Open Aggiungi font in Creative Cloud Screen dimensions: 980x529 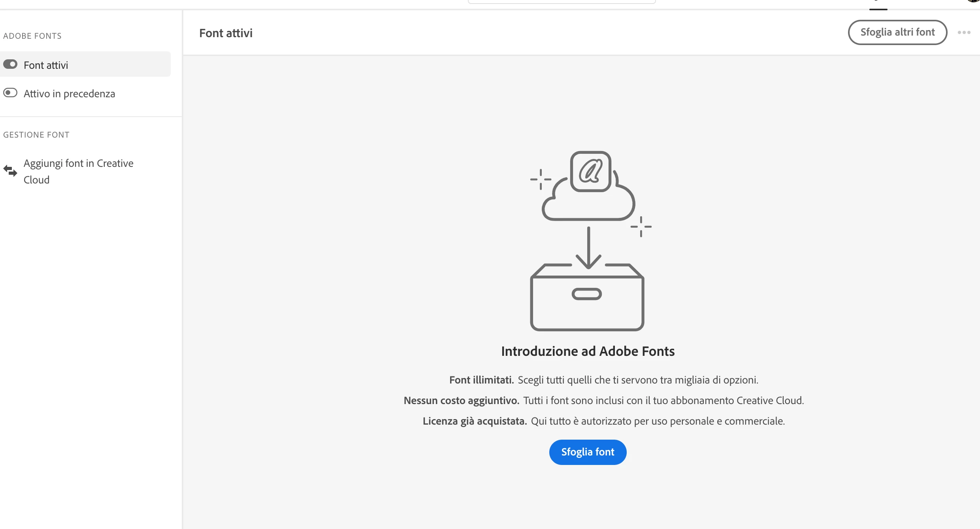pyautogui.click(x=78, y=171)
